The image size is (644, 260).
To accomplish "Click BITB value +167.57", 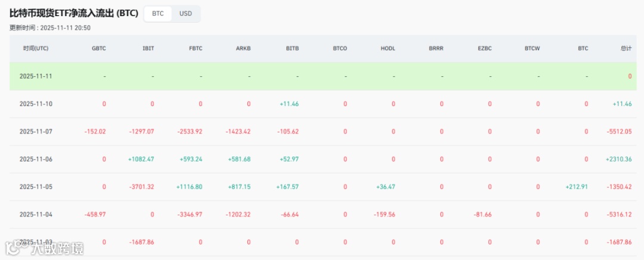I will 287,187.
